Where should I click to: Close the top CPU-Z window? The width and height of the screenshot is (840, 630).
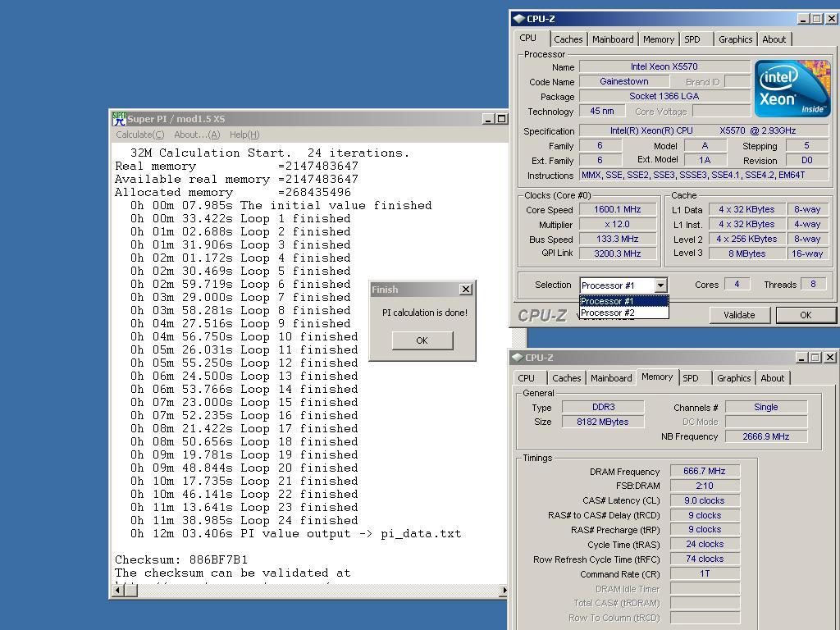click(832, 19)
